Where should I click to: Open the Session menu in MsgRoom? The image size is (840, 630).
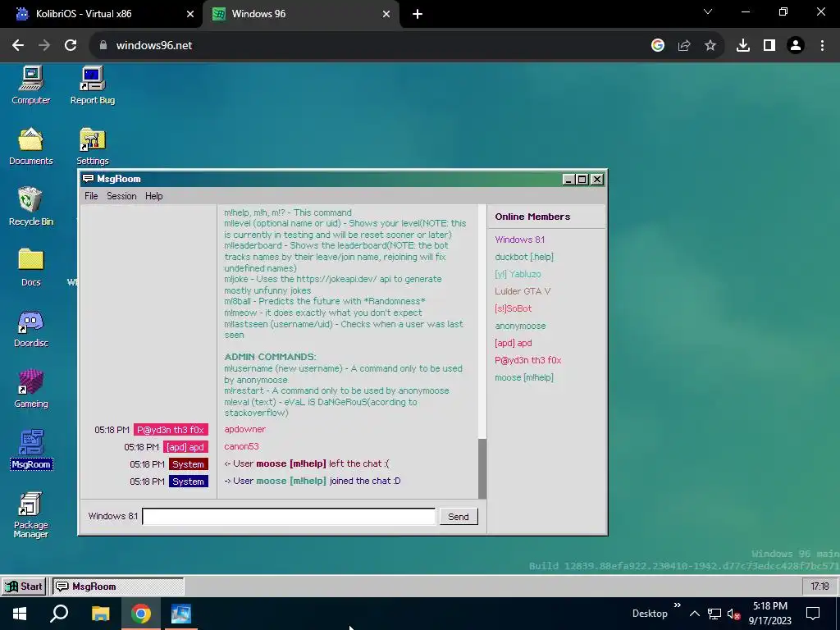121,196
